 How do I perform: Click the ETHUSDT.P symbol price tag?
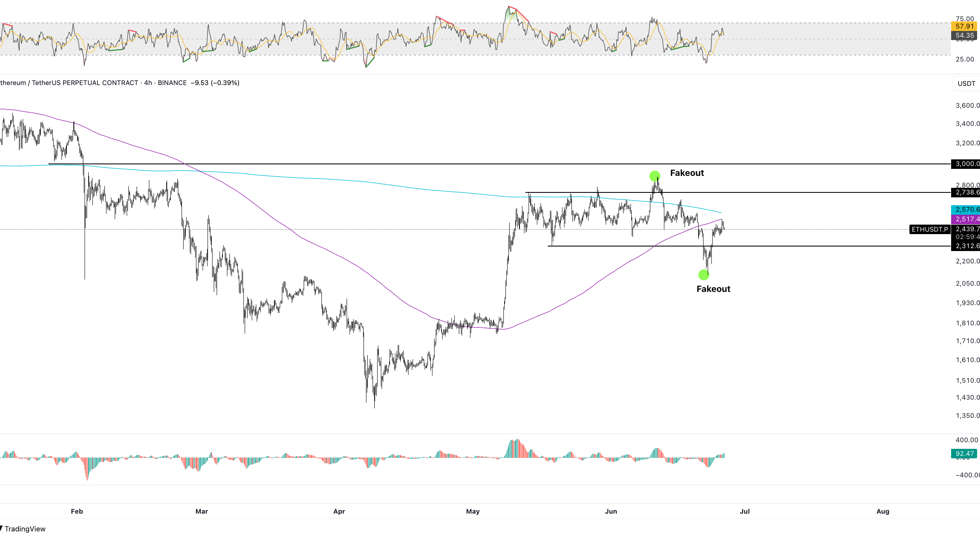pyautogui.click(x=930, y=229)
